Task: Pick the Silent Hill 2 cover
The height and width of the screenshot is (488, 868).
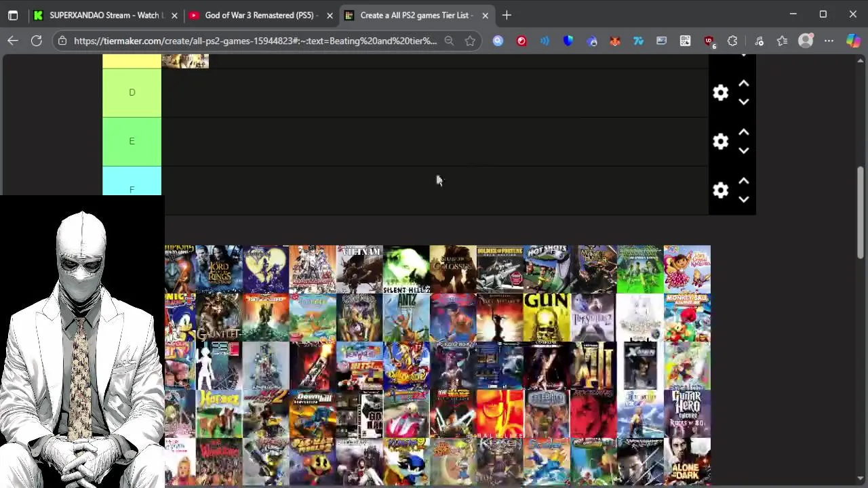Action: 406,269
